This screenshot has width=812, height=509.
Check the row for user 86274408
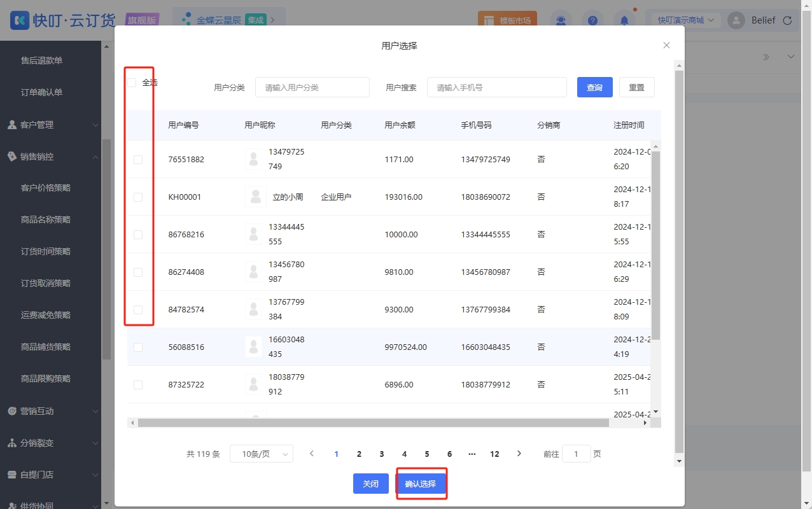(x=138, y=272)
